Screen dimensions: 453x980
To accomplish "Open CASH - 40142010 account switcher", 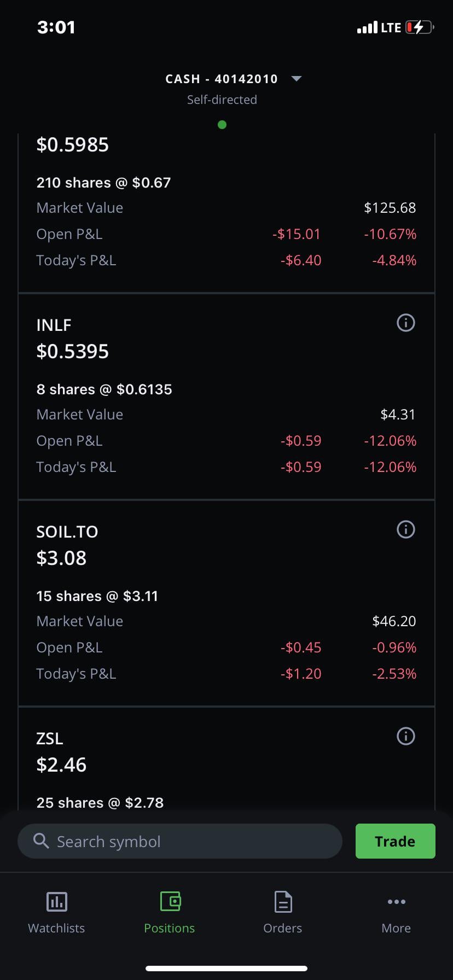I will point(222,79).
